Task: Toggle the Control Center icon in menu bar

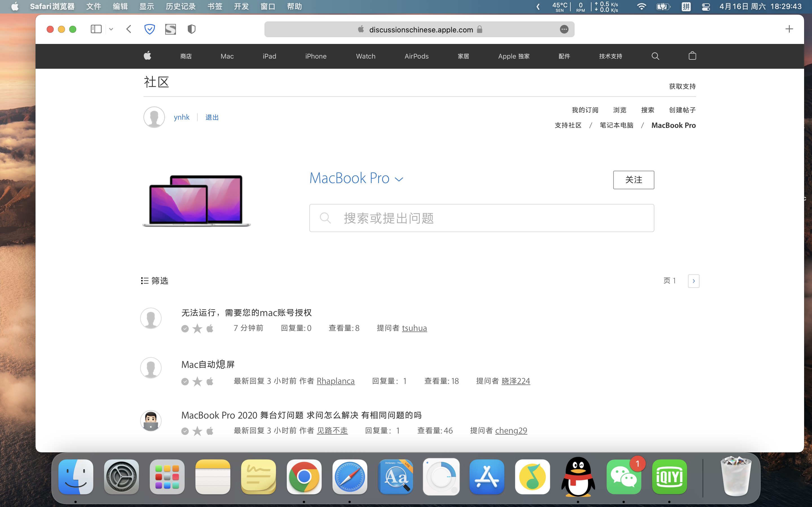Action: tap(705, 7)
